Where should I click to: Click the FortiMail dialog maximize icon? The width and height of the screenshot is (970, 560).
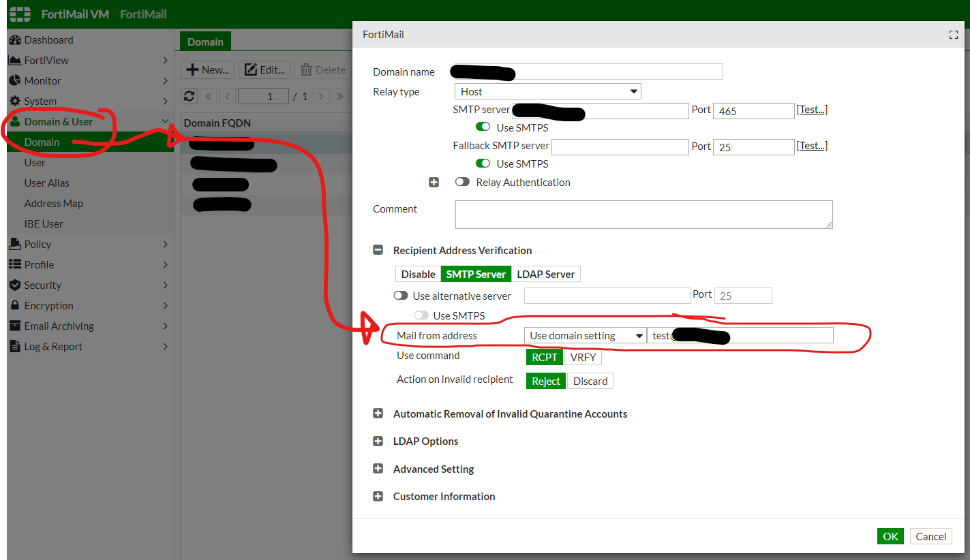954,35
